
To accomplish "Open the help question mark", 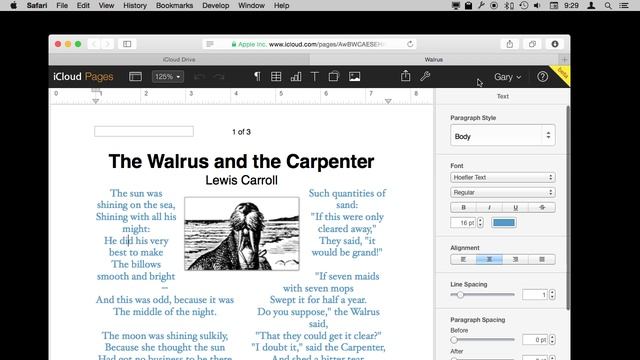I will (x=542, y=77).
